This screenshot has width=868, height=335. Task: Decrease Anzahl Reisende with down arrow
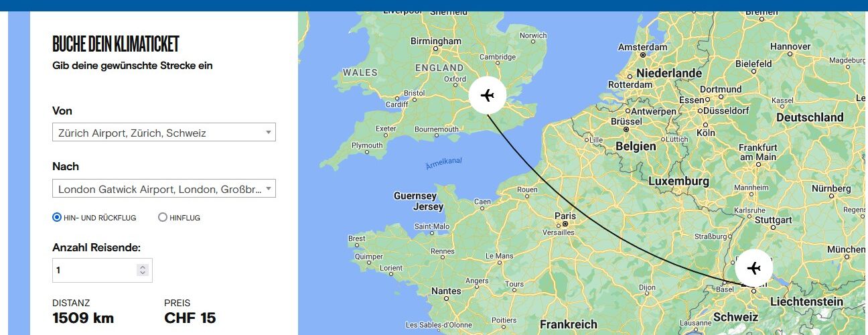(142, 273)
